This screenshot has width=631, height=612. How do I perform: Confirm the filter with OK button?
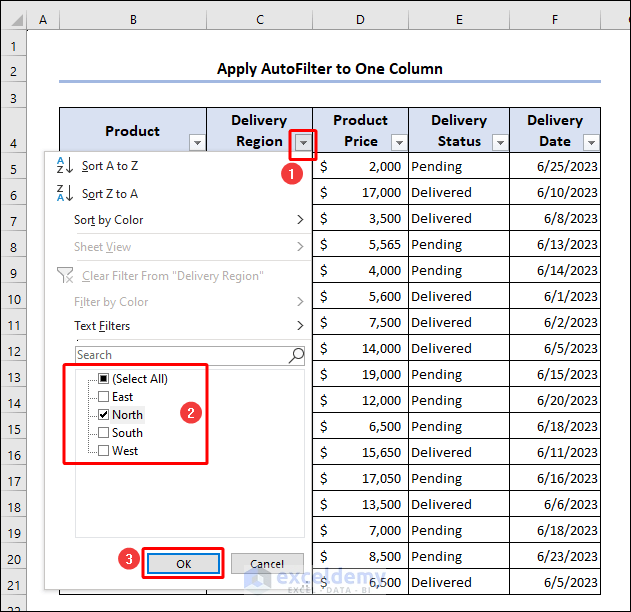(184, 564)
